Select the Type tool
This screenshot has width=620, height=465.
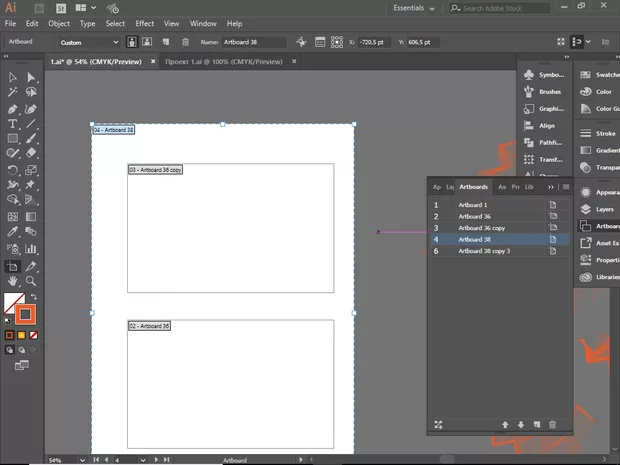tap(12, 124)
